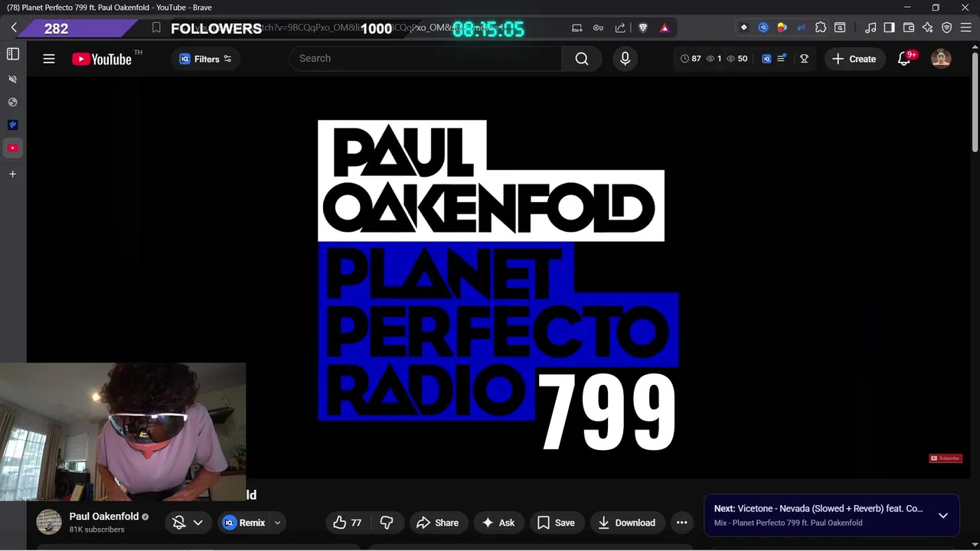980x551 pixels.
Task: Click the trophy icon in the stats bar
Action: click(x=805, y=59)
